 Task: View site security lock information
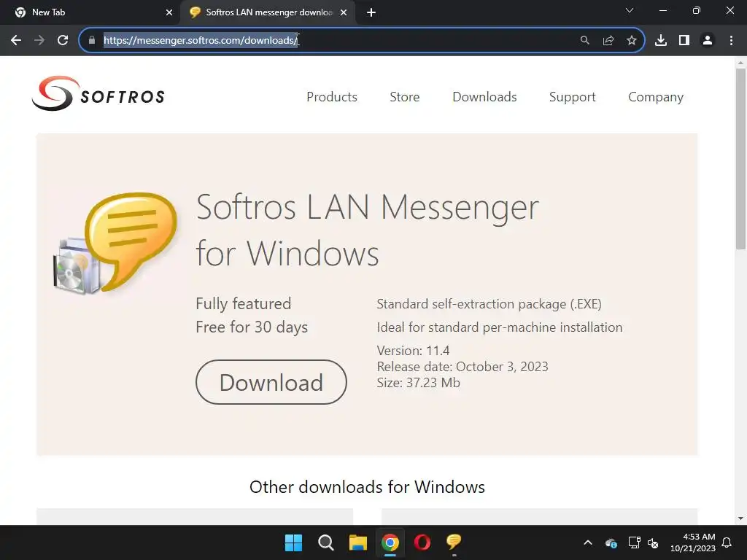[x=92, y=41]
